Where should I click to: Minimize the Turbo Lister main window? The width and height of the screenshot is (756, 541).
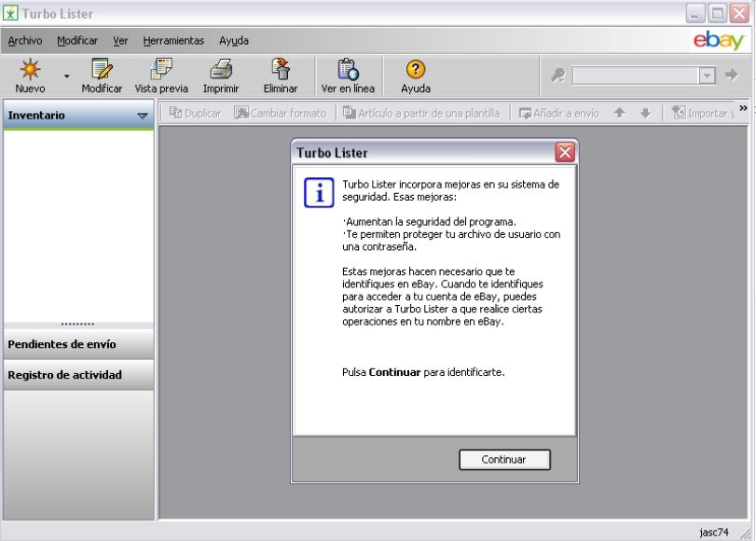coord(694,13)
